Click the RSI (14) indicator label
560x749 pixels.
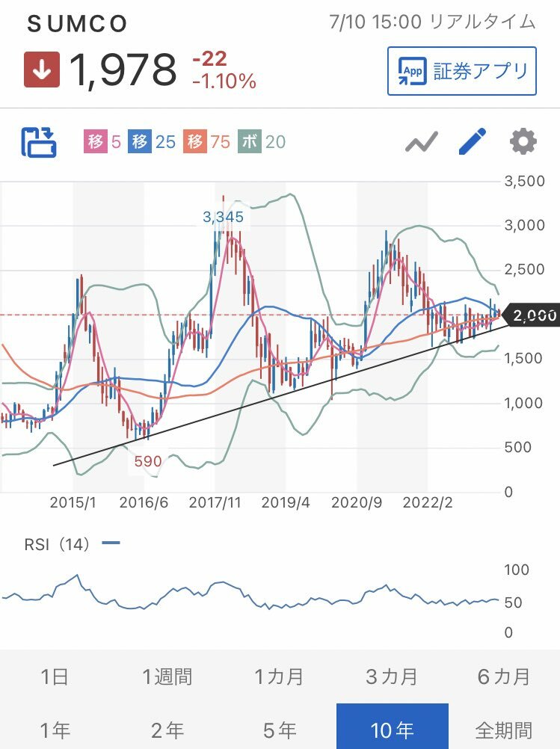(57, 543)
